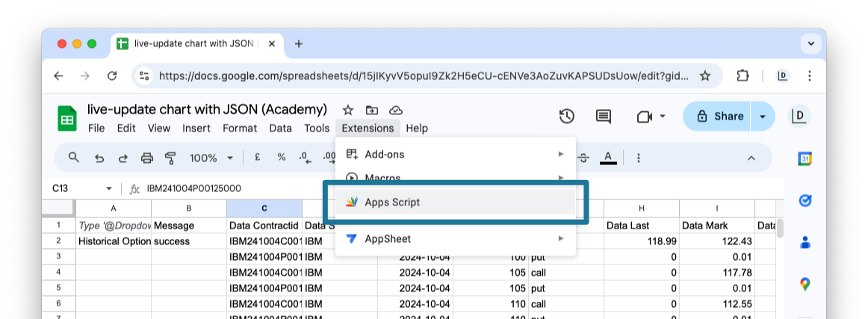The height and width of the screenshot is (319, 868).
Task: Print the spreadsheet
Action: click(x=146, y=158)
